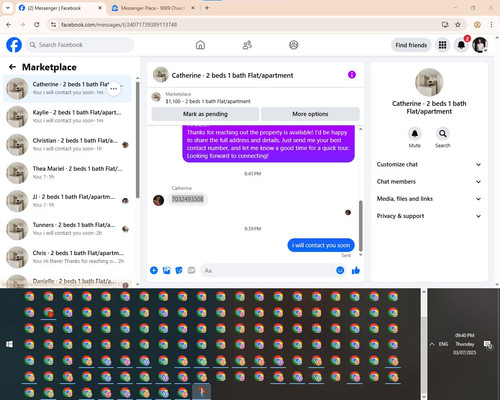Open the notifications bell with badge

point(461,45)
